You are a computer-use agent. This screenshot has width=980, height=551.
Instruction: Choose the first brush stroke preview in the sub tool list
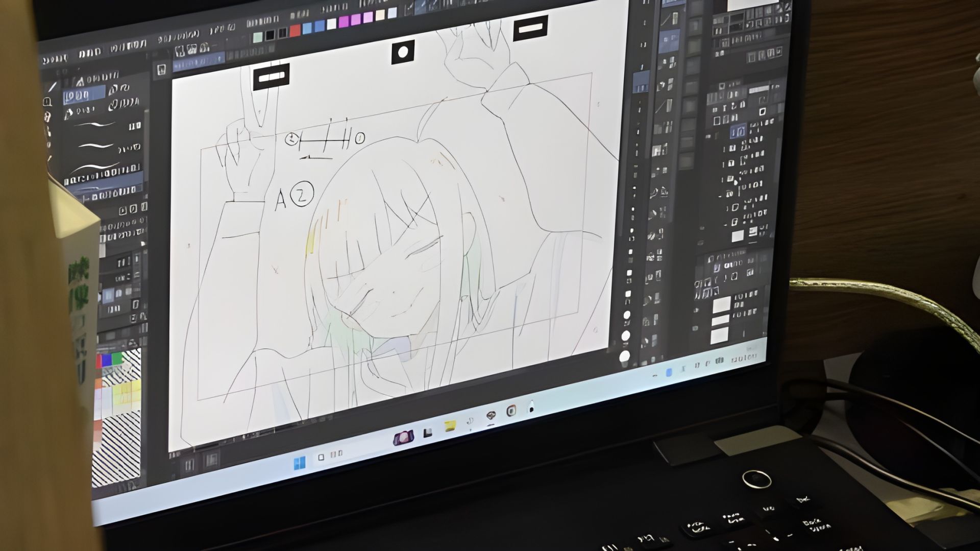tap(96, 125)
